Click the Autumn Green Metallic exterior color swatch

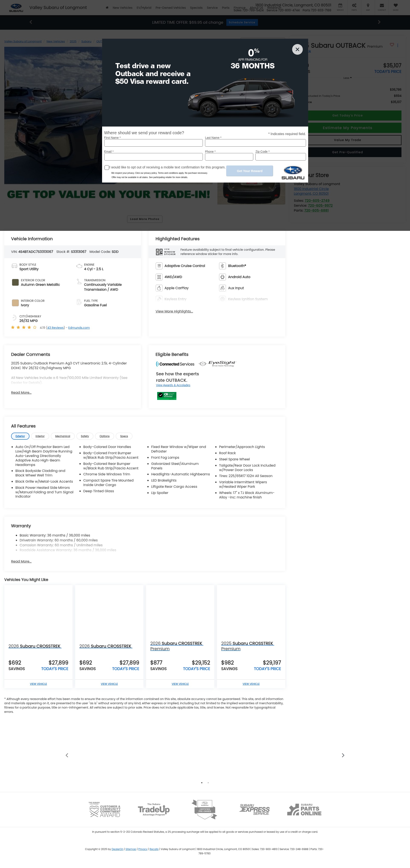(x=15, y=282)
